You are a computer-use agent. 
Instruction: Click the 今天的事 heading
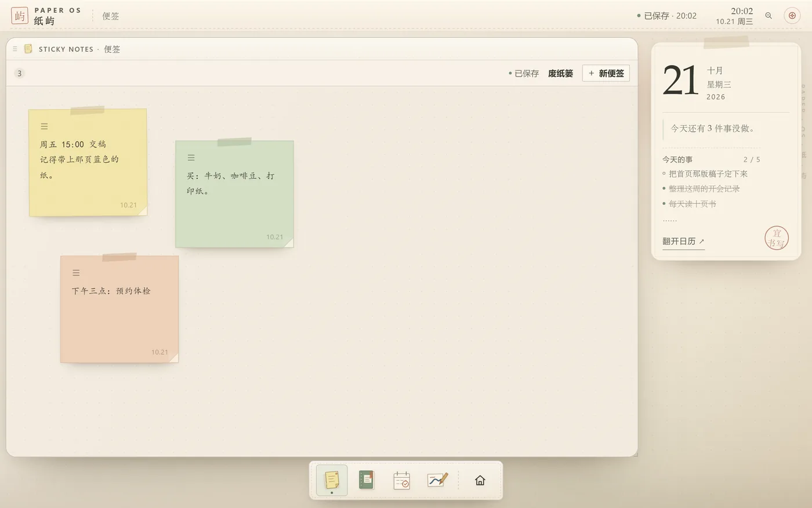pyautogui.click(x=677, y=159)
